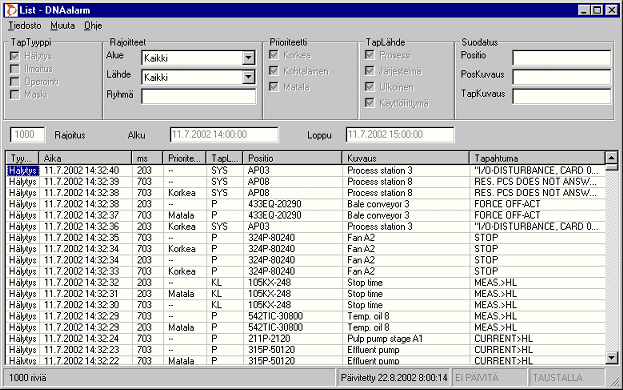Close the DNAalarm window
The height and width of the screenshot is (390, 623).
[611, 10]
